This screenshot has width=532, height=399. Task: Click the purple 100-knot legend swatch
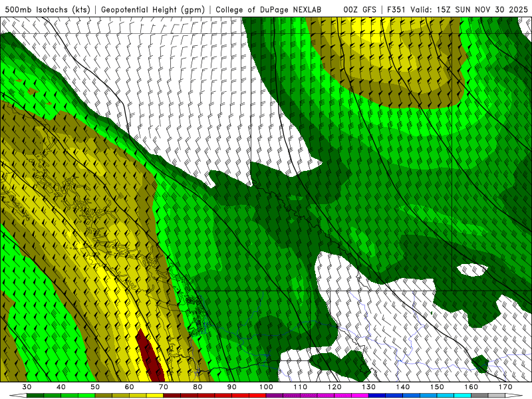point(275,396)
